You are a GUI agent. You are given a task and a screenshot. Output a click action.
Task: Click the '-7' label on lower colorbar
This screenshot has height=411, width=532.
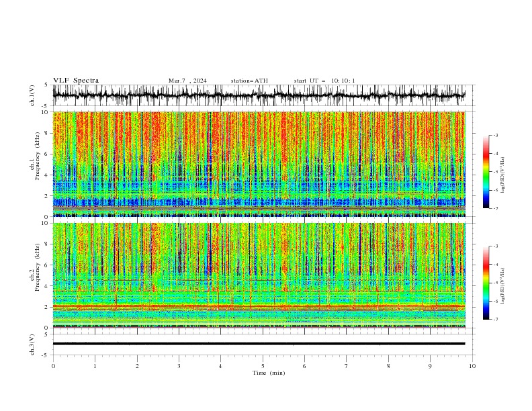[495, 319]
